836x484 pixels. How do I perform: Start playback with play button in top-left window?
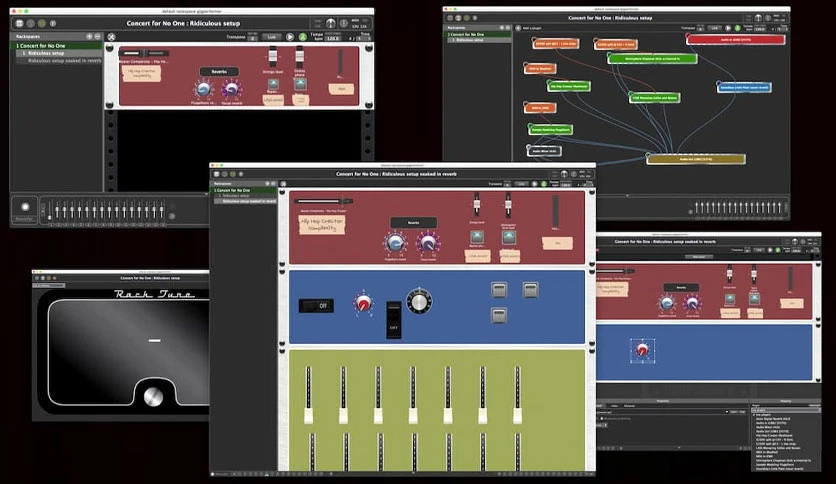click(290, 37)
